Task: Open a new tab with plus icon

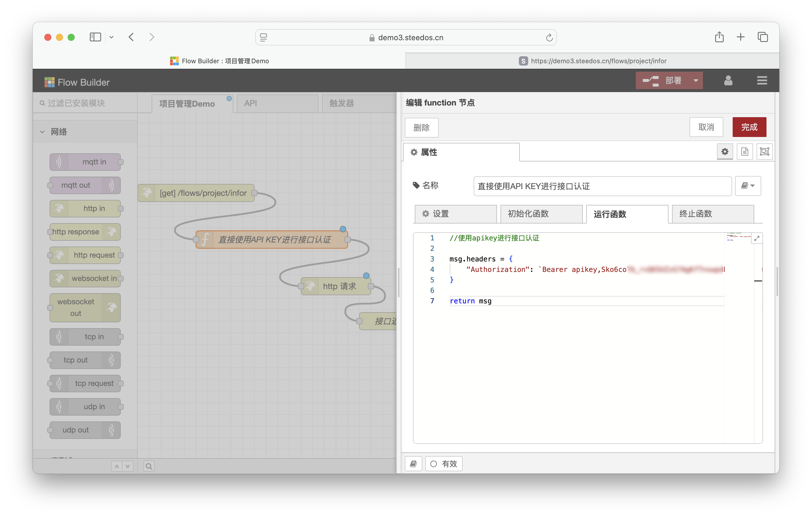Action: (x=741, y=37)
